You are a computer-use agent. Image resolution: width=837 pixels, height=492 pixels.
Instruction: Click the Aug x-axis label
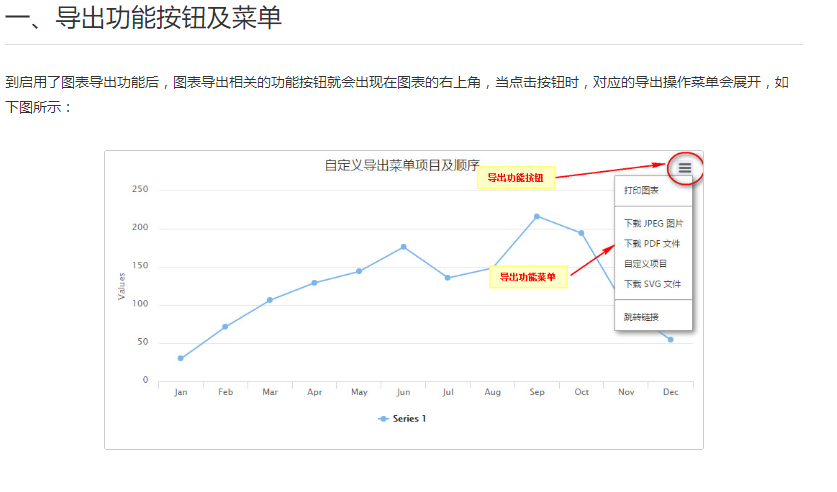coord(493,392)
